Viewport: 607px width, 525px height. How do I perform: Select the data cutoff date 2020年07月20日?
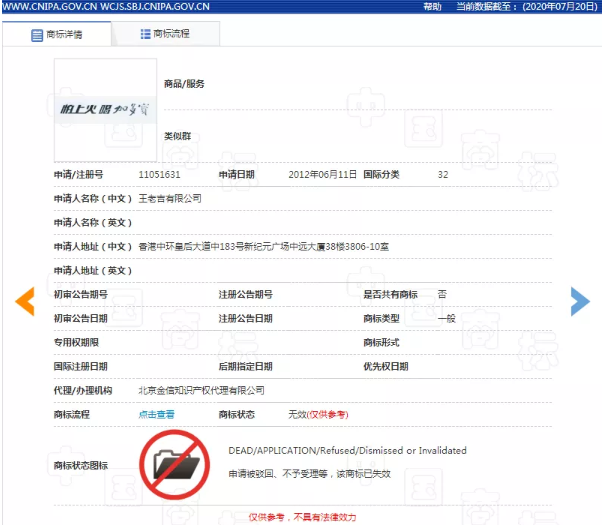click(x=560, y=7)
